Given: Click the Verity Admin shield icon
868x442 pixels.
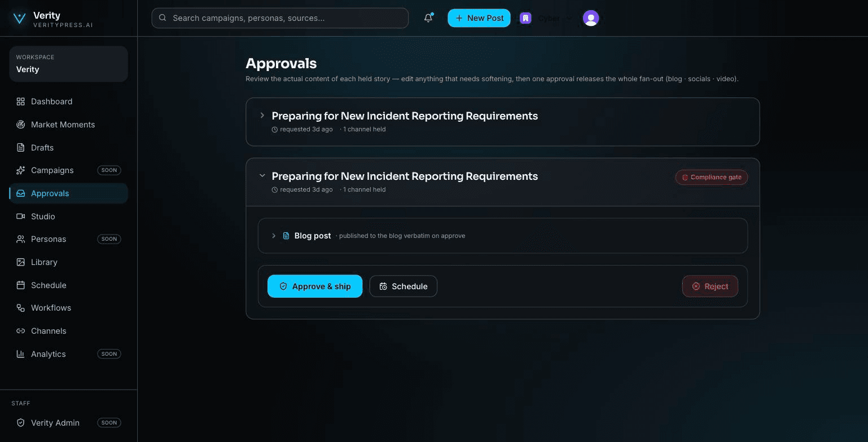Looking at the screenshot, I should click(21, 423).
